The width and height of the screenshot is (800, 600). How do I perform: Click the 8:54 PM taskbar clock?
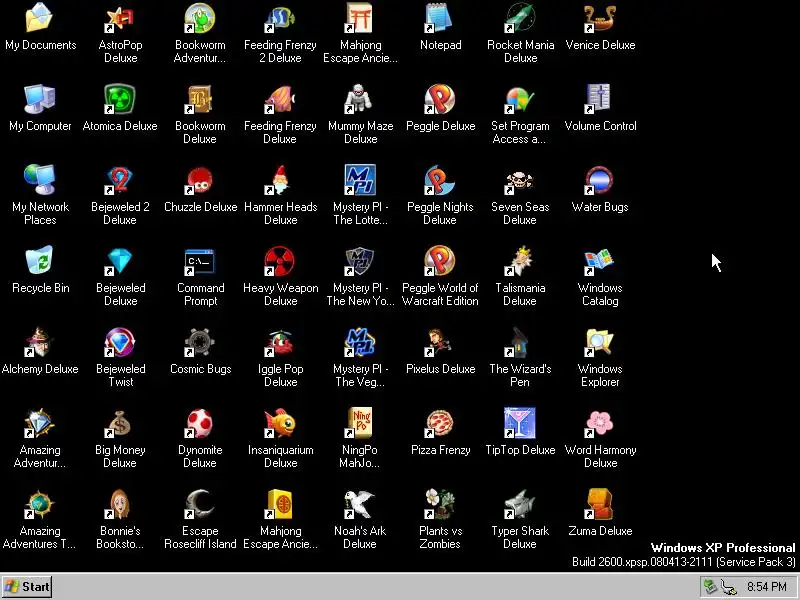pyautogui.click(x=767, y=587)
